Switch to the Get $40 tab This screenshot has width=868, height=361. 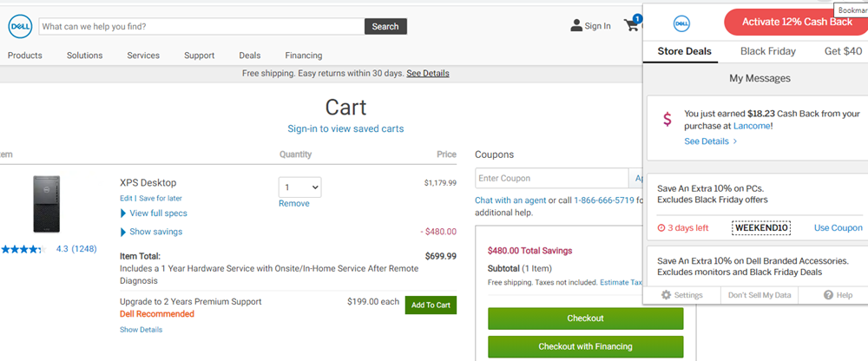(843, 51)
